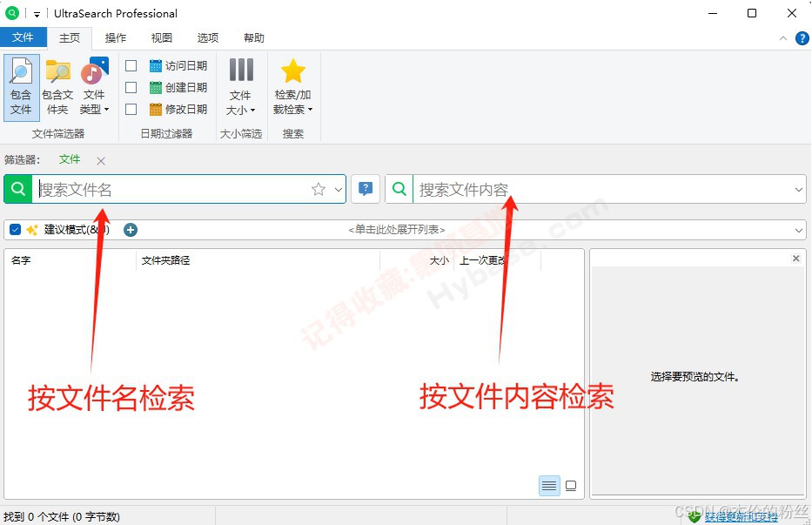Select the Include Folders (包含文件夹) filter icon

tap(57, 88)
